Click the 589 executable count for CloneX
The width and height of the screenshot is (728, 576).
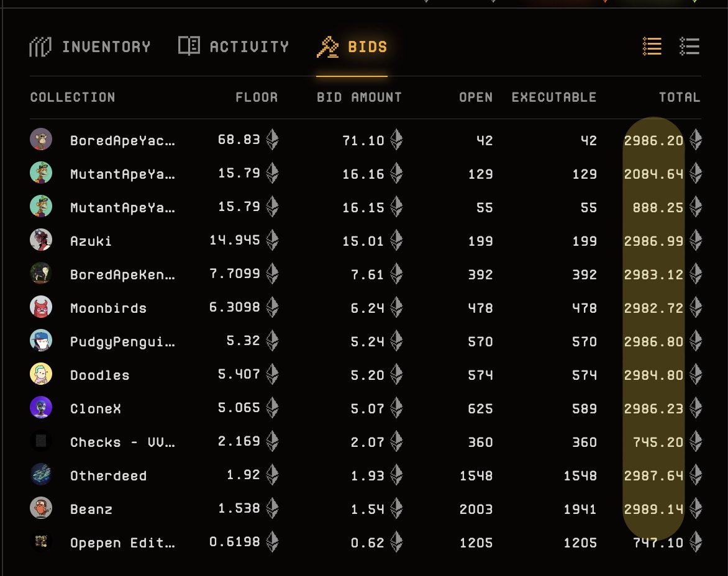[x=584, y=409]
